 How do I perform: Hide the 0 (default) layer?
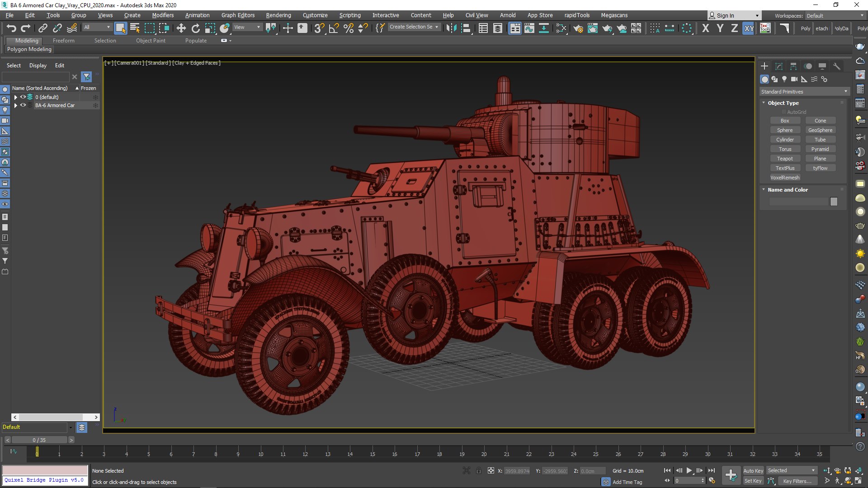pos(23,97)
